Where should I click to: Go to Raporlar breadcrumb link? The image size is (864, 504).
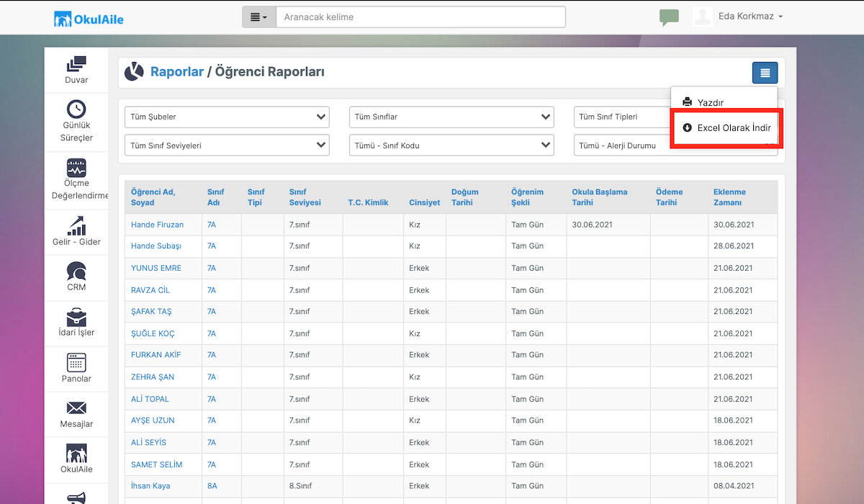click(177, 72)
